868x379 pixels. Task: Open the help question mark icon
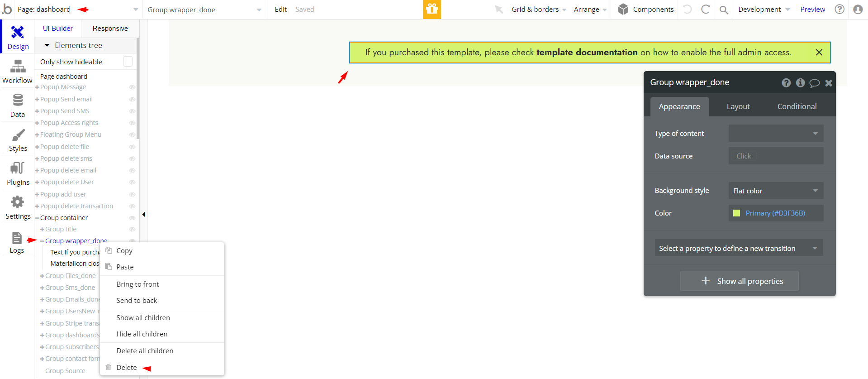pyautogui.click(x=840, y=9)
